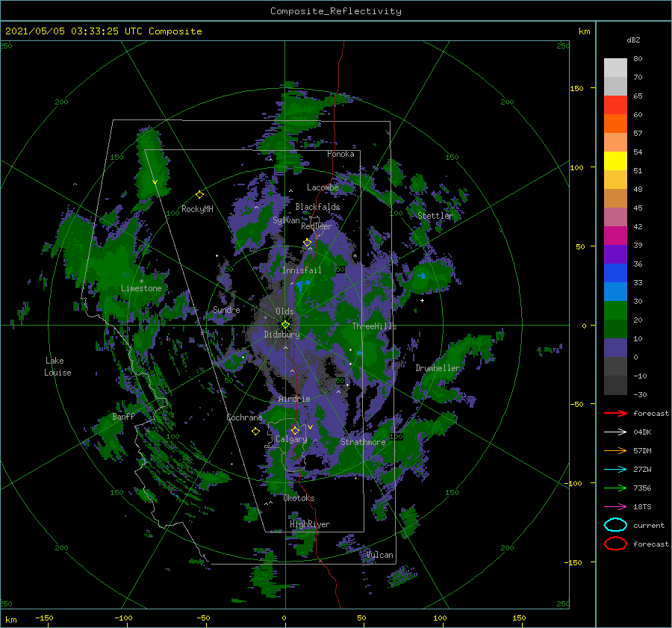Select the light gray 70-80 dBZ swatch
Screen dimensions: 672x628
coord(615,68)
